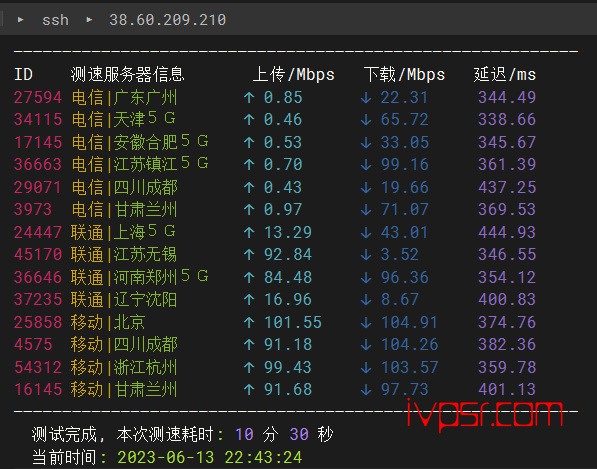The height and width of the screenshot is (469, 597).
Task: Click the 下载/Mbps column header
Action: [404, 75]
